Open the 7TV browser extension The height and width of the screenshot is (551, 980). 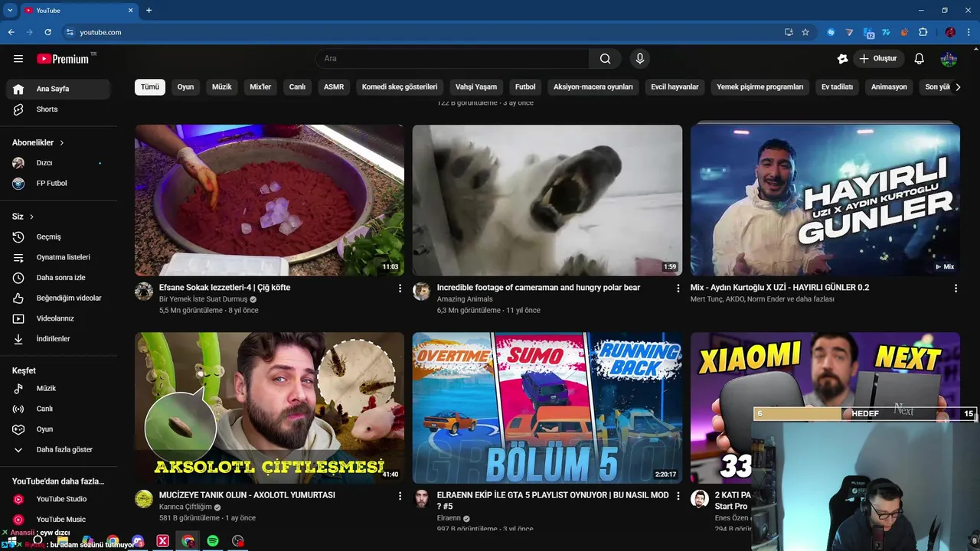pos(886,32)
